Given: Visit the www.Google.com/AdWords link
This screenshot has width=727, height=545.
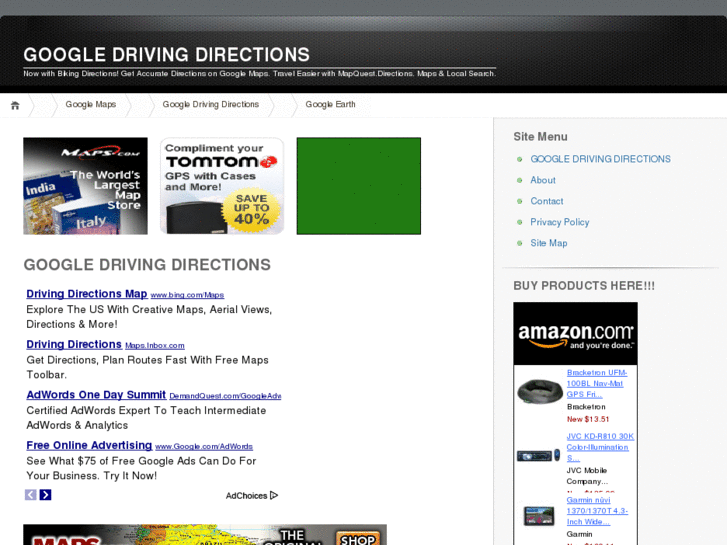Looking at the screenshot, I should (x=204, y=447).
